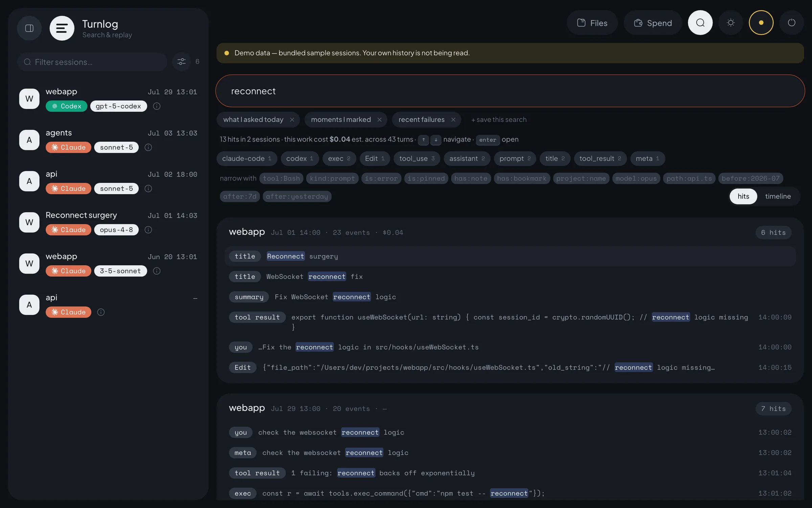812x508 pixels.
Task: Show info for agents session
Action: tap(148, 147)
